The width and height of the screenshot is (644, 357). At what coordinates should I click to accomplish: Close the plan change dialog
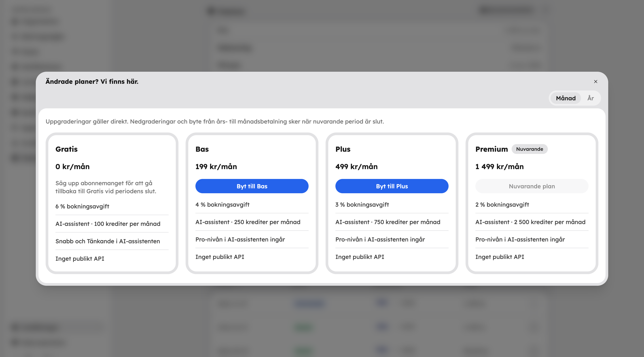click(x=595, y=82)
